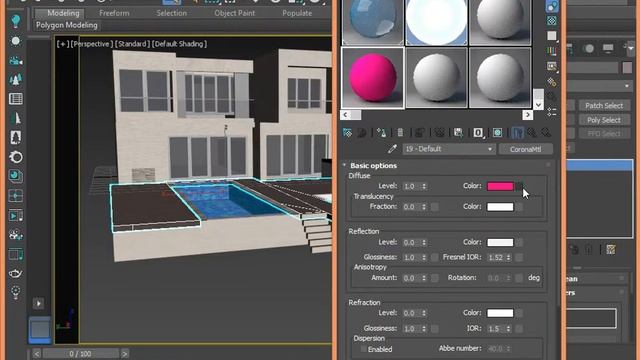Click Go Forward to Sibling icon
The width and height of the screenshot is (640, 360).
(546, 133)
